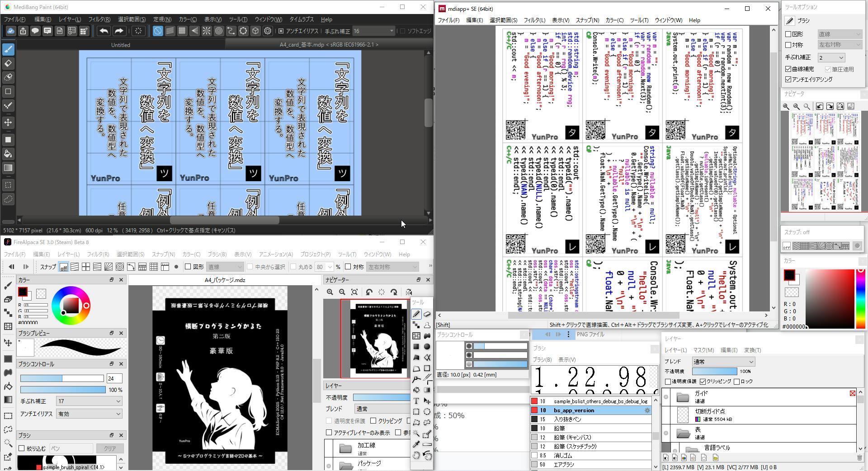
Task: Disable アンチエイリアシング in tool options
Action: (788, 80)
